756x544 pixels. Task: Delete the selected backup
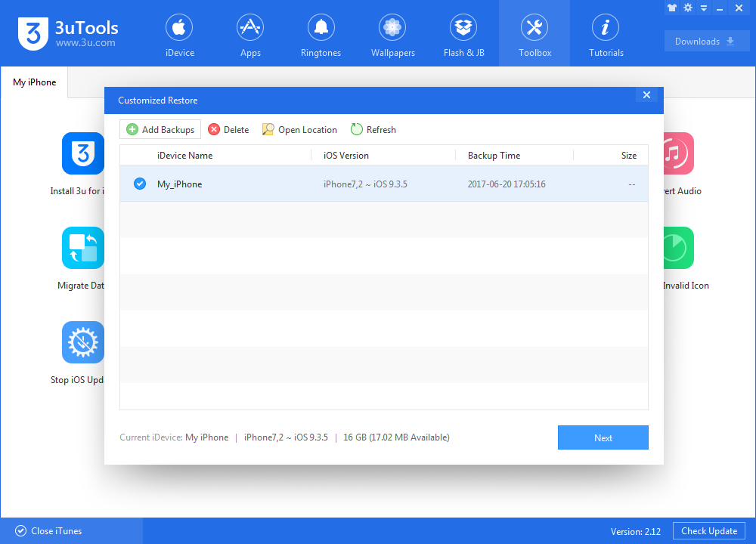pyautogui.click(x=228, y=130)
